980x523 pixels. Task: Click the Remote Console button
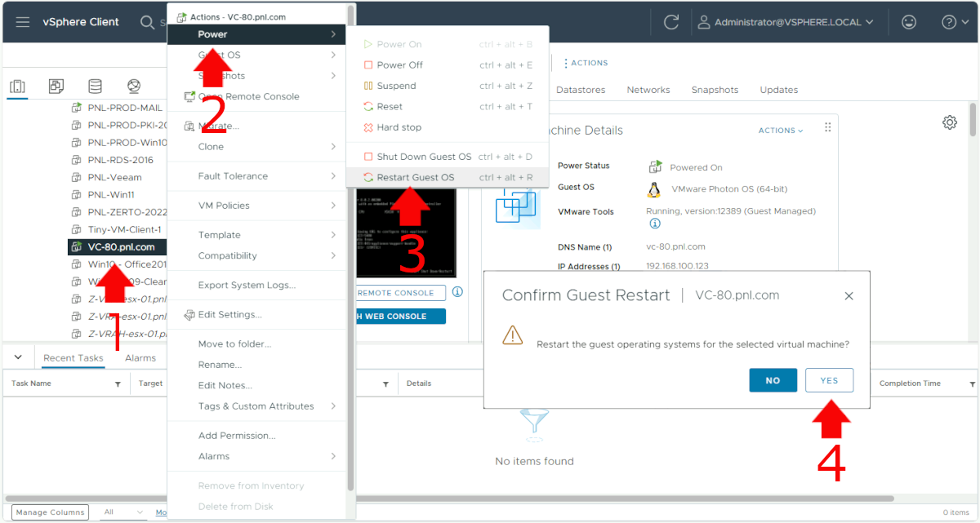click(400, 293)
